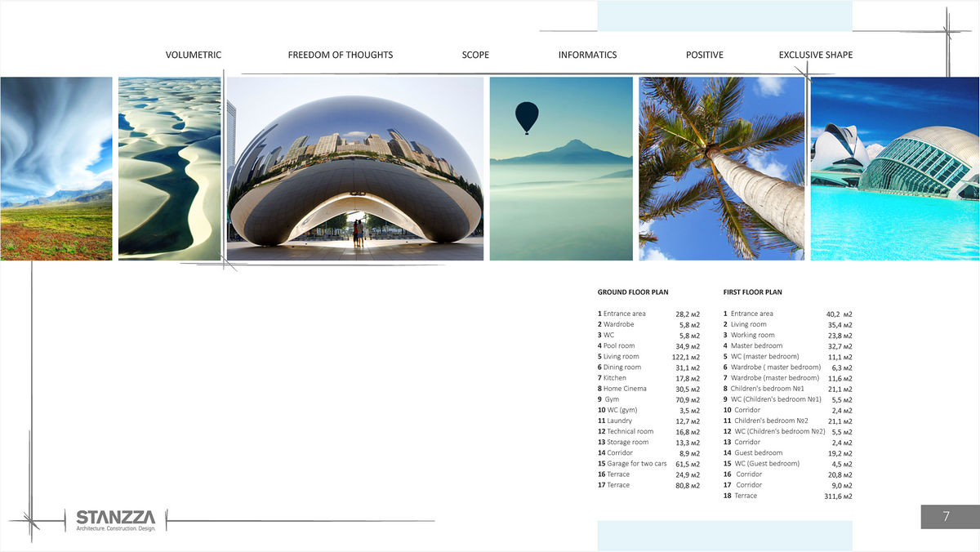This screenshot has width=980, height=552.
Task: Click the WC (Children's bedroom №1) row
Action: pos(787,399)
